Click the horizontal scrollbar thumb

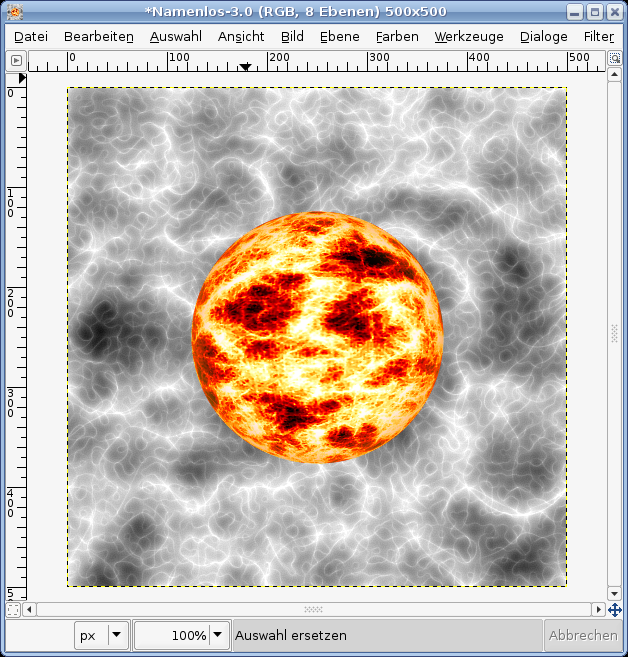(313, 610)
